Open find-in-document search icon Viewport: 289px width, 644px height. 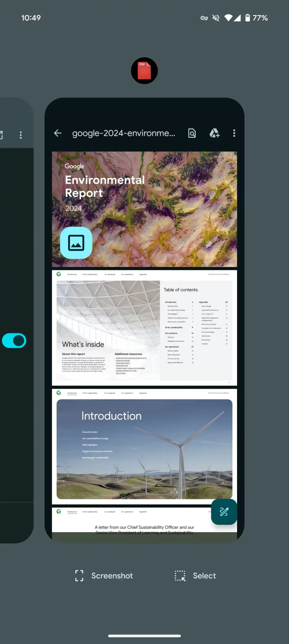pos(192,133)
